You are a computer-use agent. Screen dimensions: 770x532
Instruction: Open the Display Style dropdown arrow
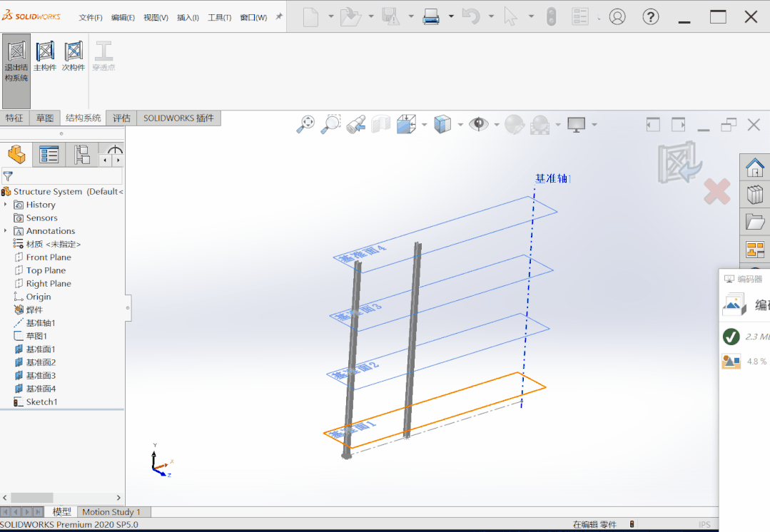point(460,125)
